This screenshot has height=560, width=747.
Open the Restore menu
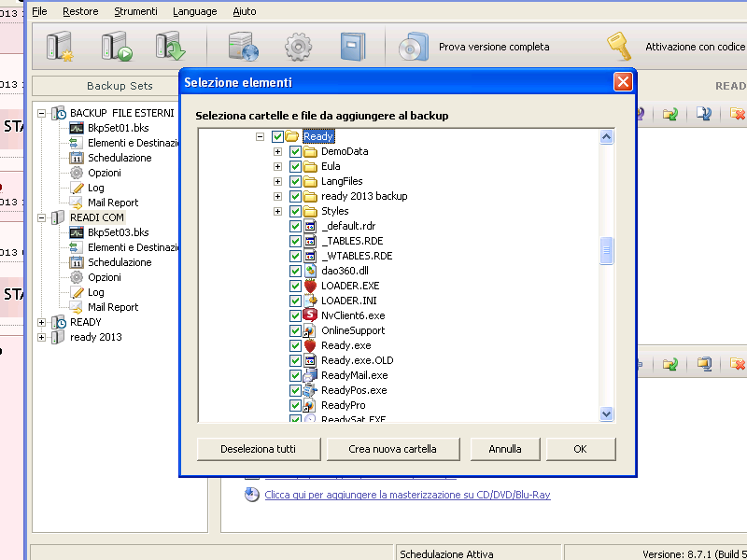(x=80, y=11)
